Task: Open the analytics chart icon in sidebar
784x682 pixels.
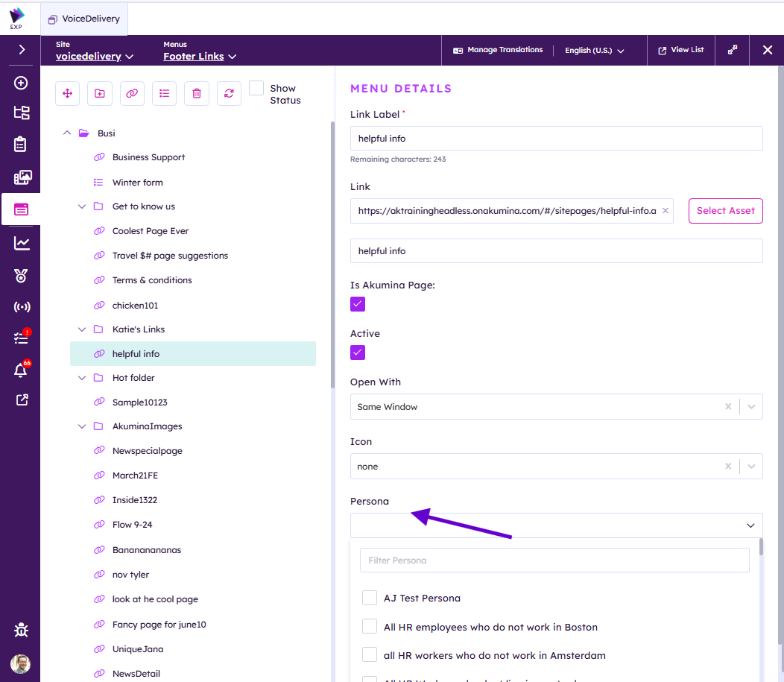Action: pyautogui.click(x=21, y=244)
